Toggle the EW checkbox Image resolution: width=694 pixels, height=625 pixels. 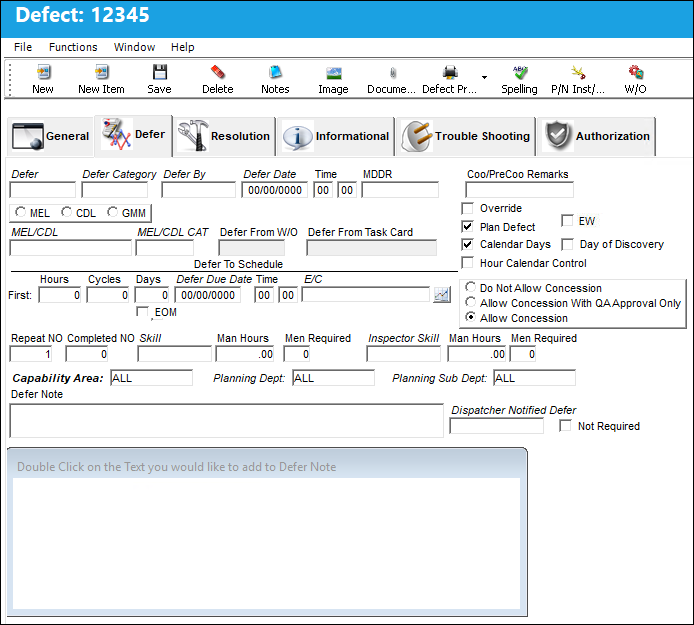567,220
